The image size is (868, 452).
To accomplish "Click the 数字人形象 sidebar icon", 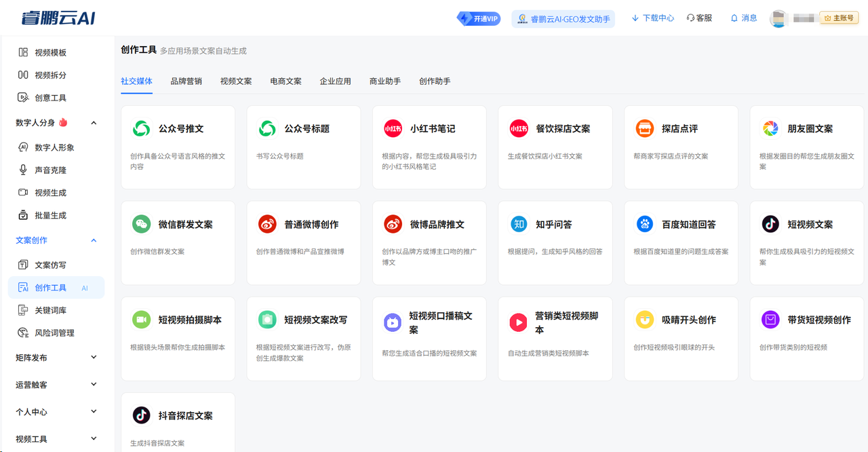I will (x=23, y=147).
